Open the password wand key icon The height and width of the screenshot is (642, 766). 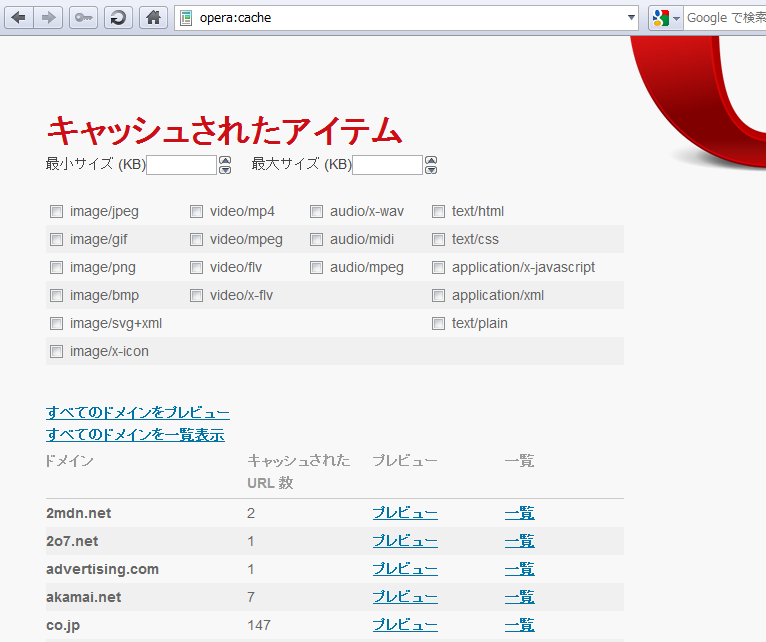(83, 18)
